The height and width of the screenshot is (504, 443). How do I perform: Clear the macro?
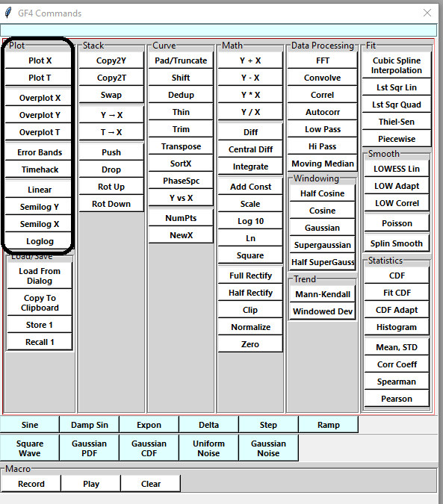tap(151, 484)
